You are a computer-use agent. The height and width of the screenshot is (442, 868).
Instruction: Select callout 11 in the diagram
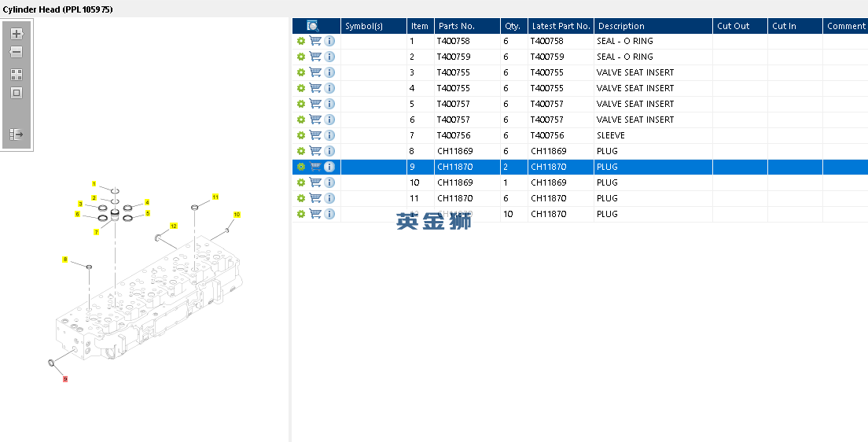pos(215,197)
